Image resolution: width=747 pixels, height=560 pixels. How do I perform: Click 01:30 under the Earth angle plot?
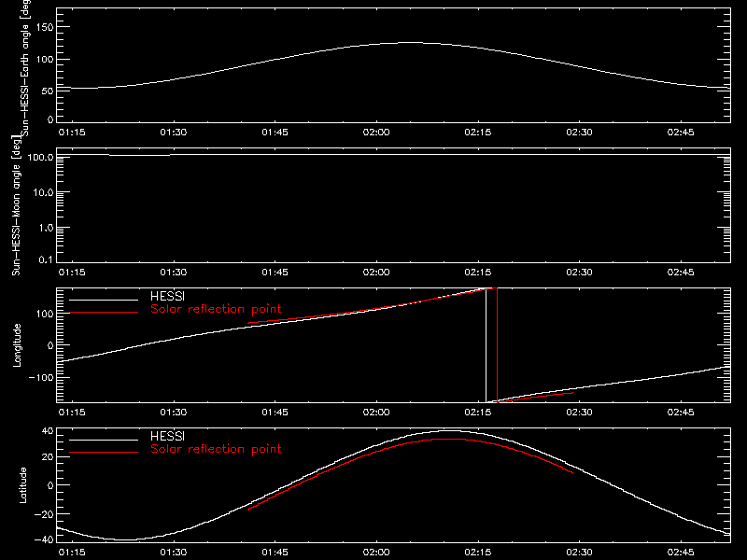(x=174, y=133)
